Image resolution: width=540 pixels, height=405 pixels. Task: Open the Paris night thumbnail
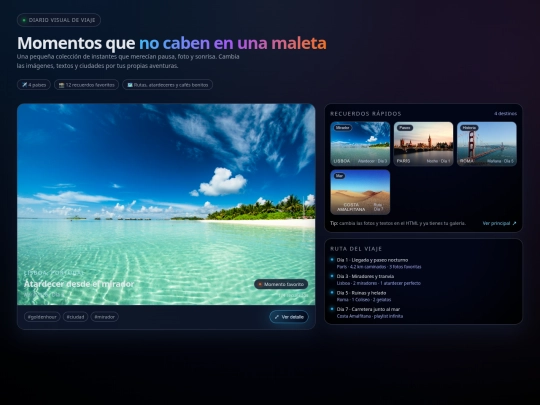423,144
